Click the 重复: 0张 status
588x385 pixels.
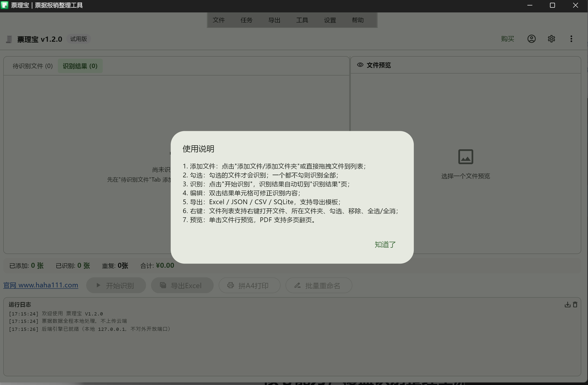click(115, 265)
